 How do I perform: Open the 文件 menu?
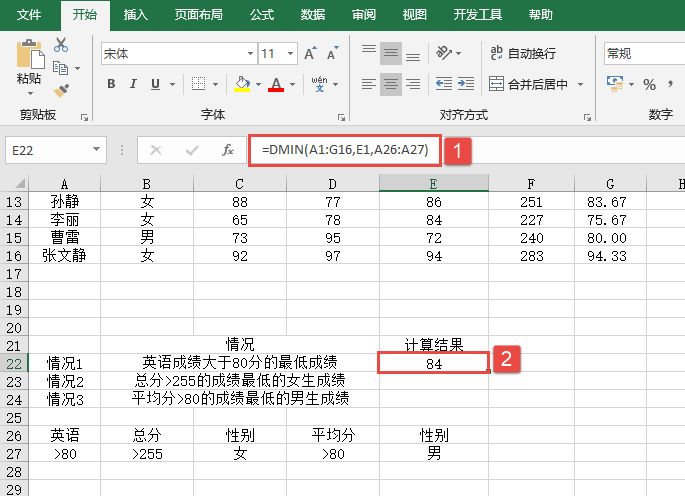click(x=30, y=15)
